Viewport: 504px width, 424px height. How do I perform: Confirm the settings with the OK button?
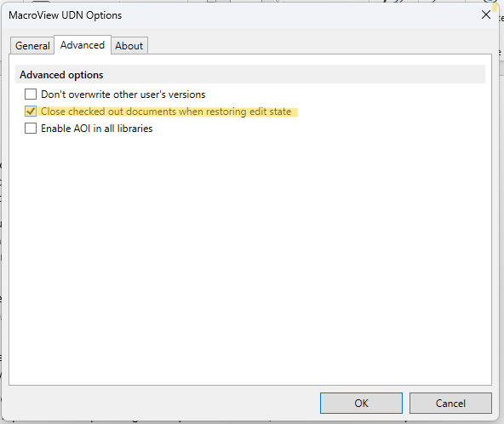coord(361,403)
